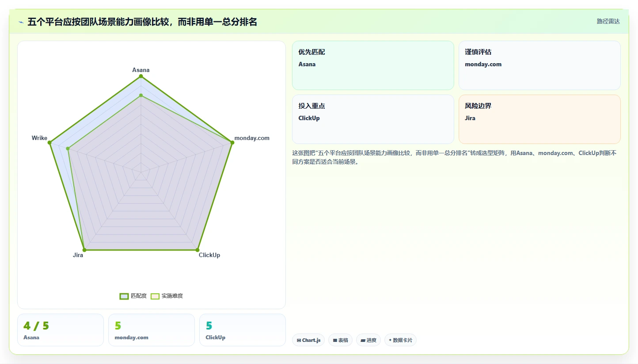Click the lightning icon beside the title
The image size is (638, 364).
click(x=21, y=22)
